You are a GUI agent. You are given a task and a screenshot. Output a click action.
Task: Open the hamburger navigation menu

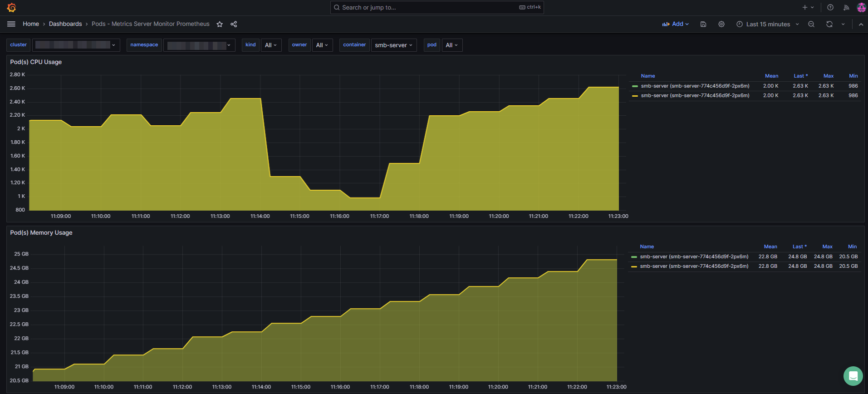pos(11,24)
